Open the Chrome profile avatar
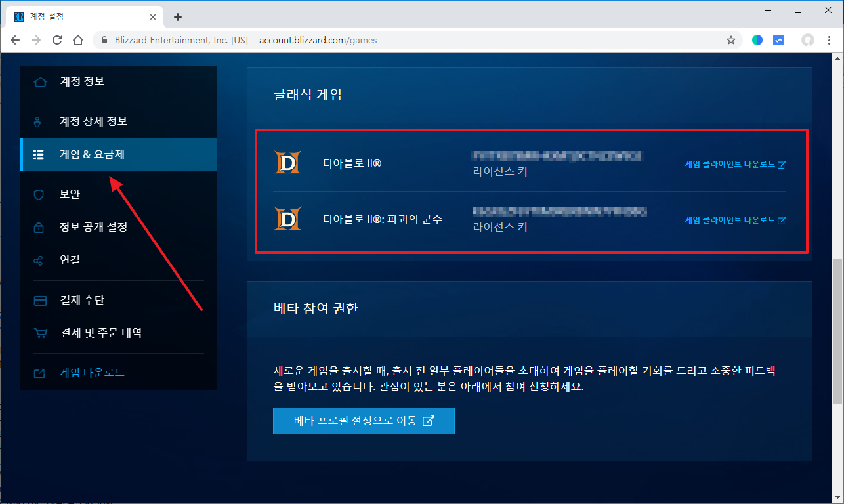The image size is (844, 504). (x=808, y=40)
